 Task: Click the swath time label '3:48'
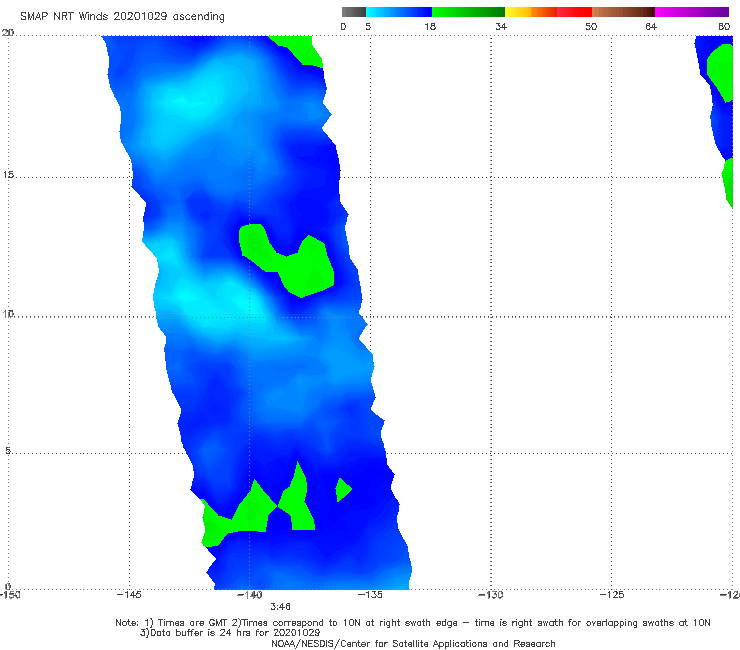tap(280, 607)
